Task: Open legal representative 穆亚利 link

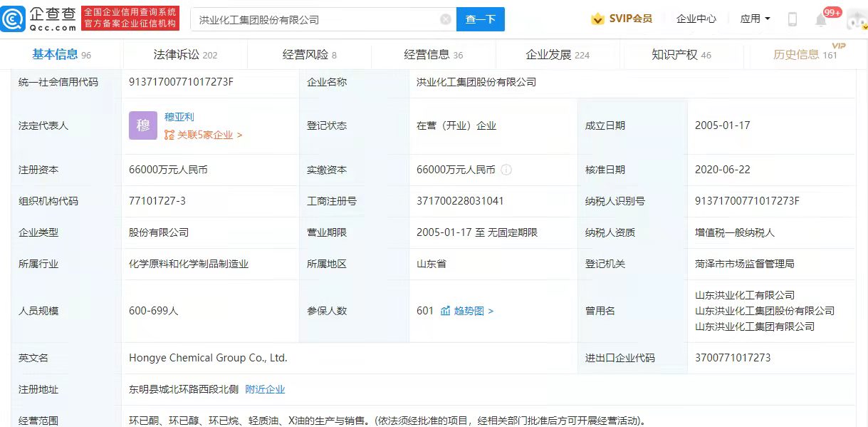Action: click(x=179, y=117)
